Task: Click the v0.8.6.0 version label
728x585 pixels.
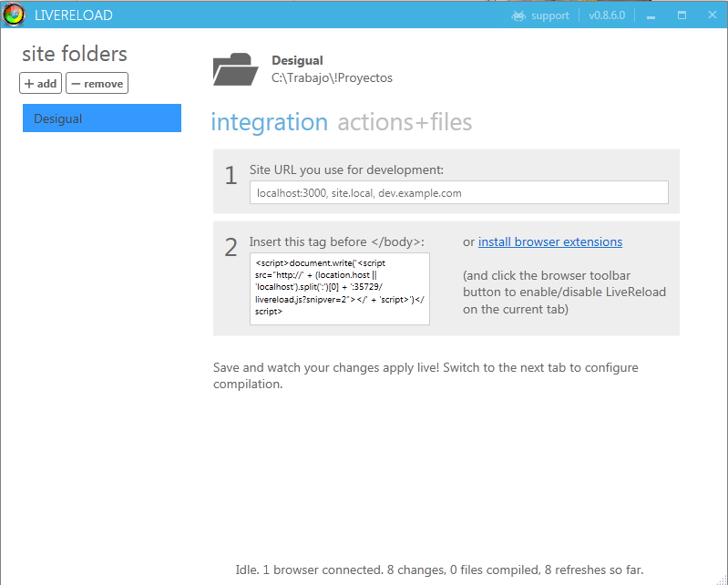Action: point(607,15)
